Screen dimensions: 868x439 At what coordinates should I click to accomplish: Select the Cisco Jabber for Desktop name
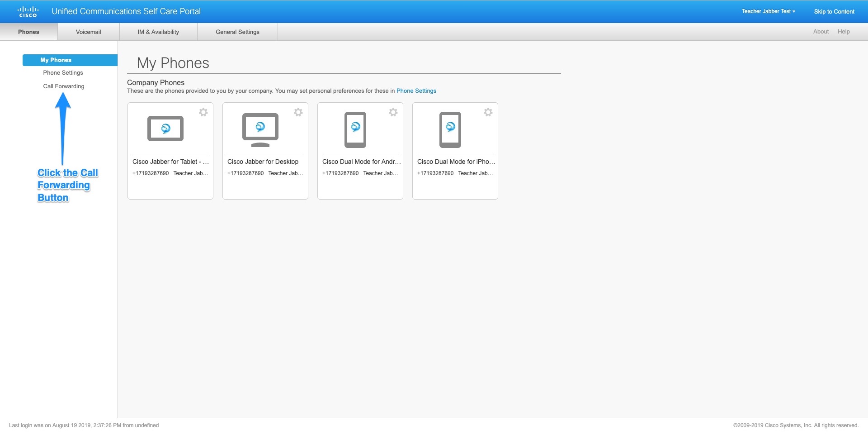(263, 162)
